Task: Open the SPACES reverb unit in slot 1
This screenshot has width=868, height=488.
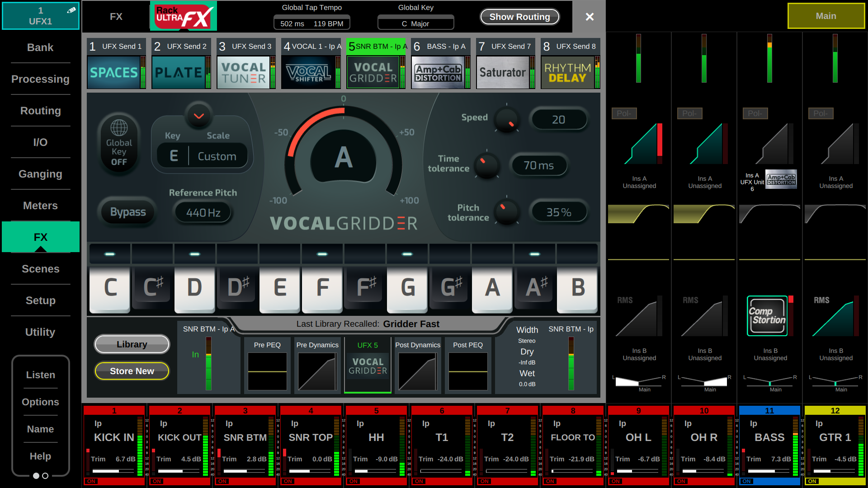Action: [x=113, y=72]
